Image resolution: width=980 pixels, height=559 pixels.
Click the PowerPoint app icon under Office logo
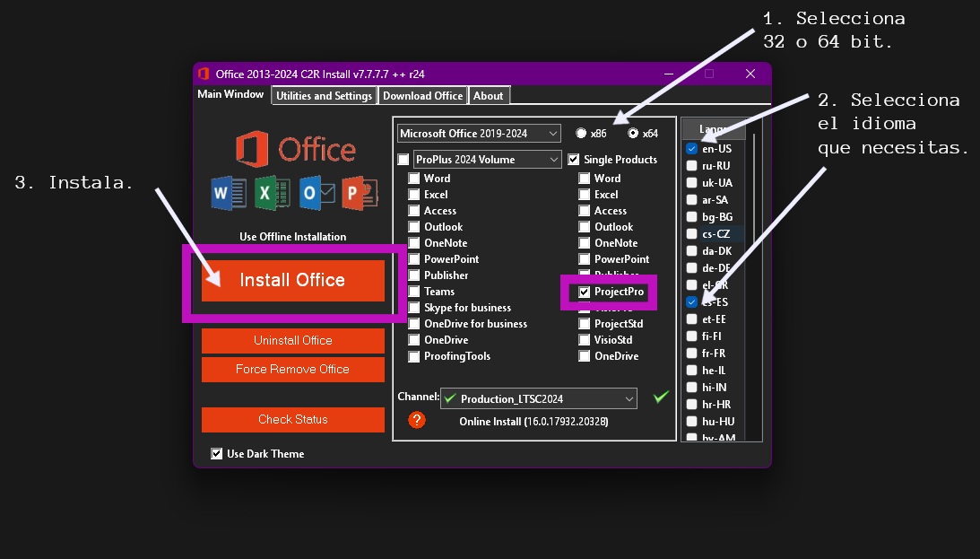(x=360, y=193)
